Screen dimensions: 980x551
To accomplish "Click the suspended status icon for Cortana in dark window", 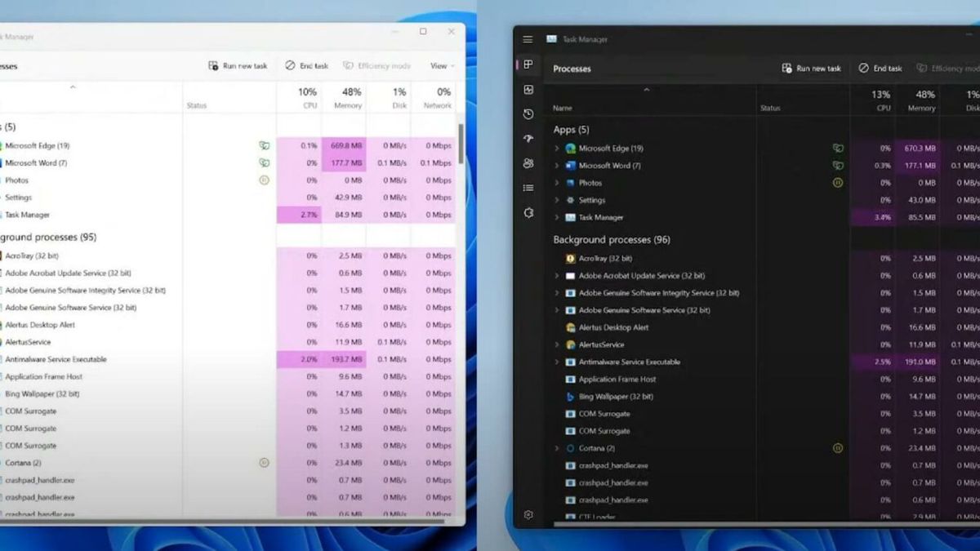I will point(837,448).
